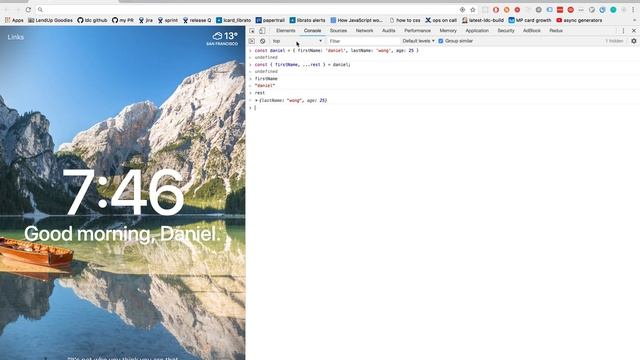
Task: Switch to the Performance tab
Action: click(417, 31)
